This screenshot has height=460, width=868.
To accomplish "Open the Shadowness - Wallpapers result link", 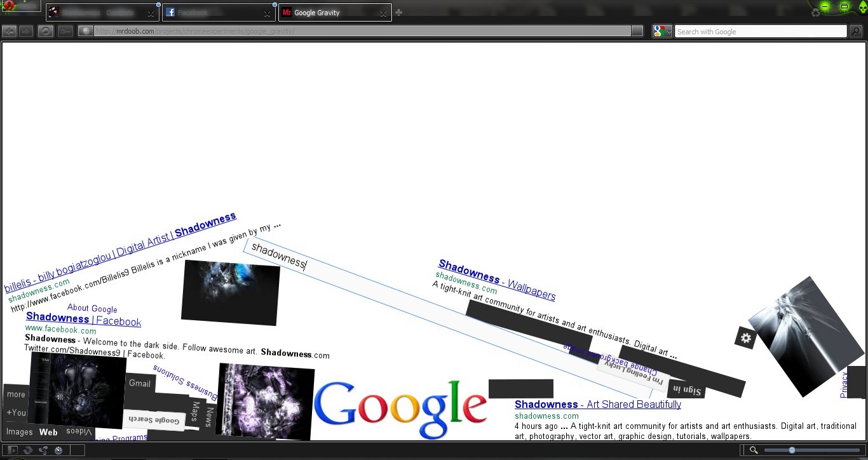I will coord(497,280).
